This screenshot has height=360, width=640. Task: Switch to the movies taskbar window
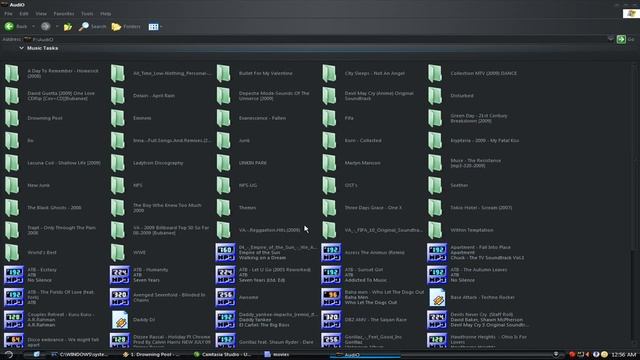point(278,355)
